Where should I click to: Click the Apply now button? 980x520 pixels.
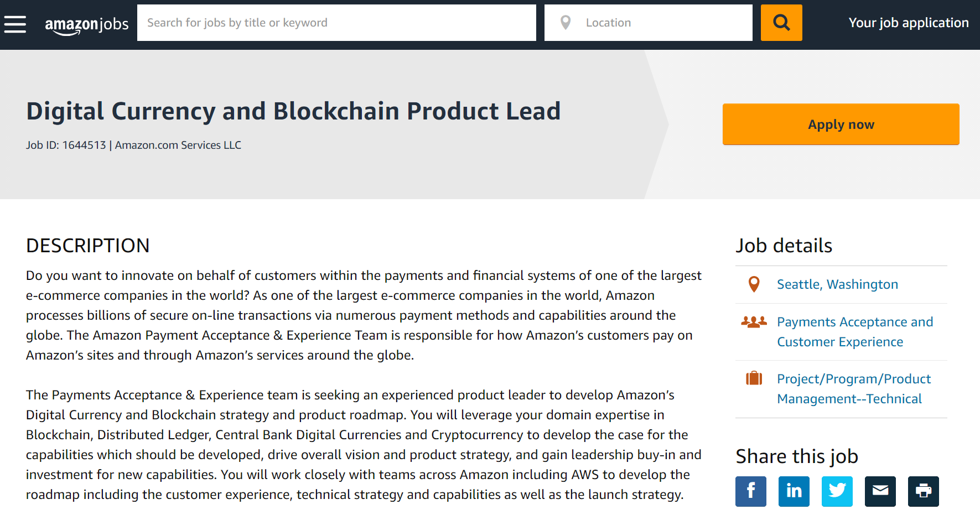[841, 124]
